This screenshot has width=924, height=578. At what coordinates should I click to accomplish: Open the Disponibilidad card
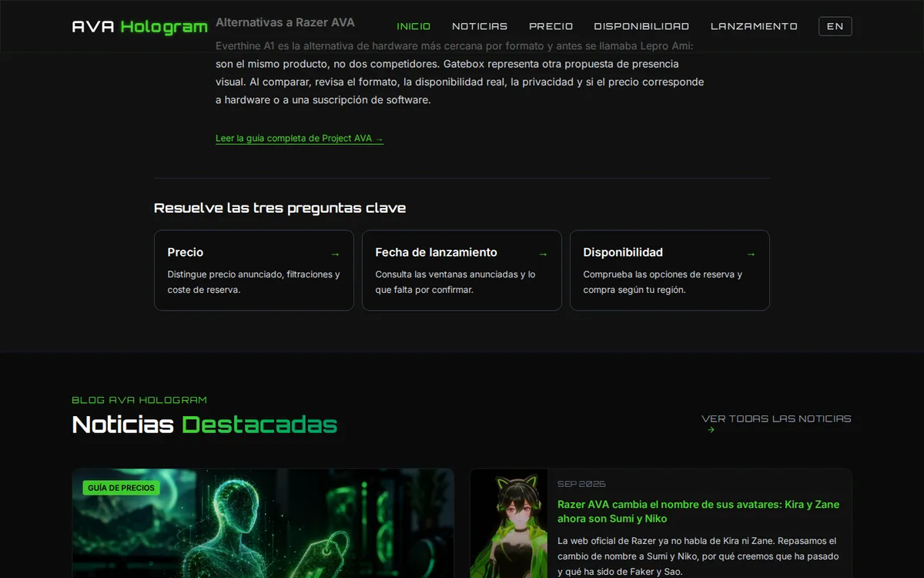(670, 271)
